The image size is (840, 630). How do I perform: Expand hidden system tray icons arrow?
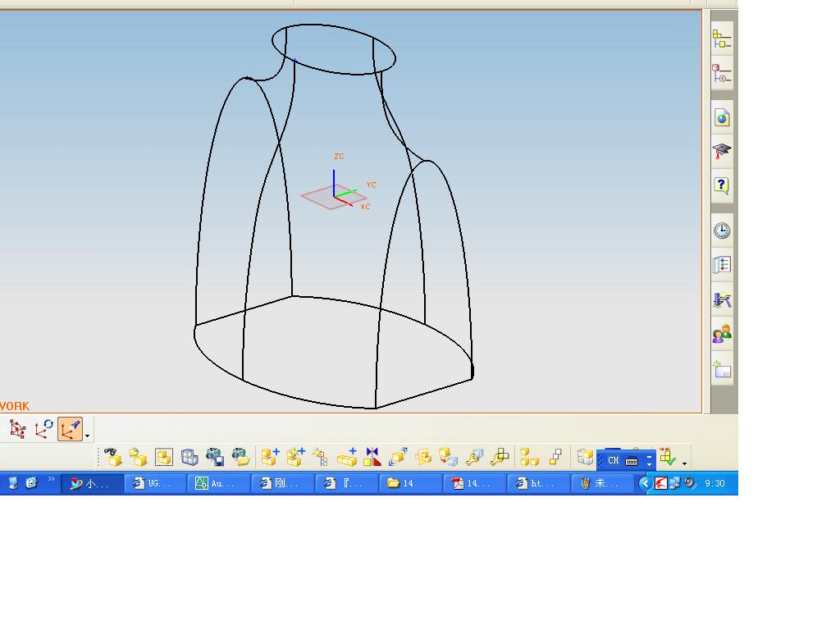point(645,483)
